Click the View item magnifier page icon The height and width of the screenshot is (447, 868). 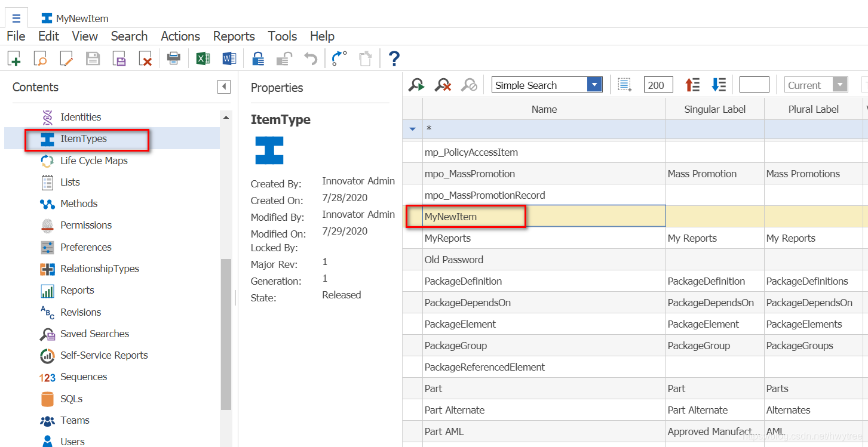pyautogui.click(x=40, y=58)
